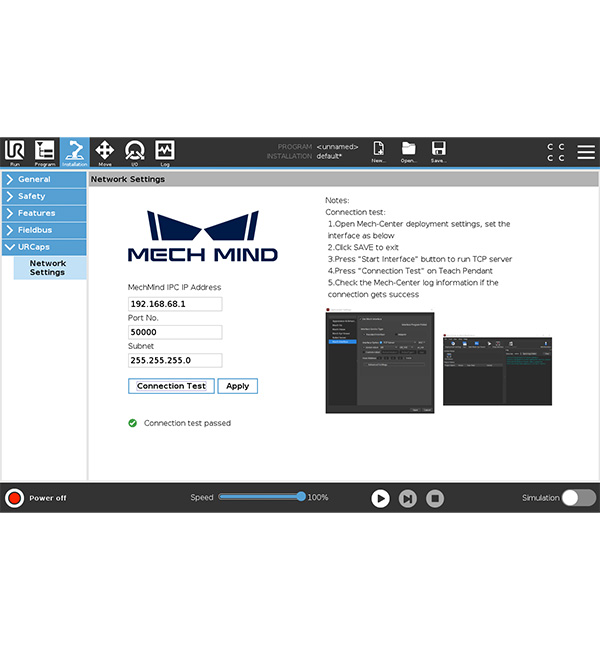Image resolution: width=600 pixels, height=650 pixels.
Task: Click the New file icon
Action: pyautogui.click(x=378, y=152)
